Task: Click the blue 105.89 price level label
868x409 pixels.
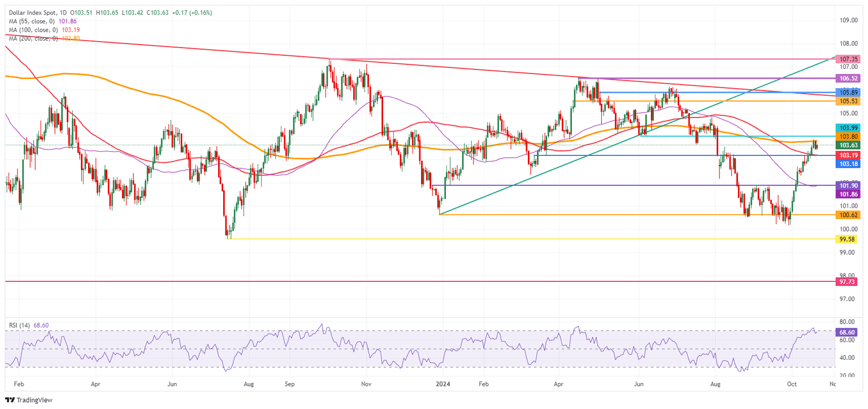Action: coord(848,92)
